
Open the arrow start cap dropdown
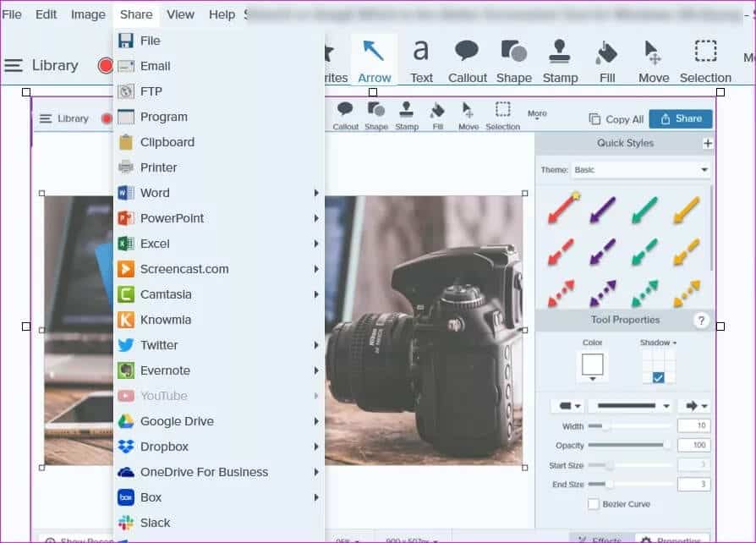pos(569,406)
